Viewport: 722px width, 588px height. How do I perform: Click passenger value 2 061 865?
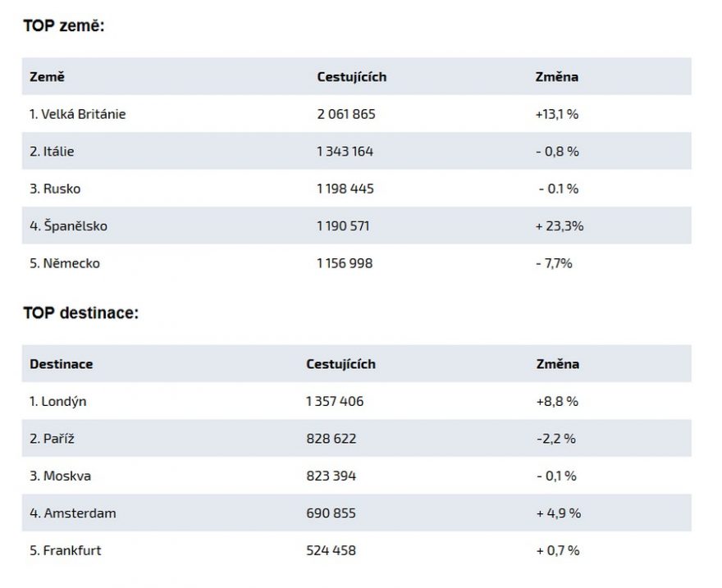point(345,114)
